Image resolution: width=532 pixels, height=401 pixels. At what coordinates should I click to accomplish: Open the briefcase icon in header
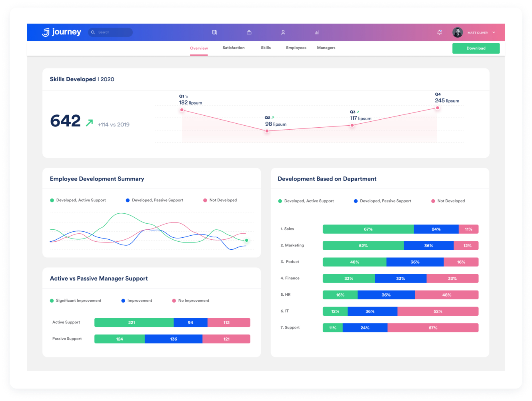[249, 32]
